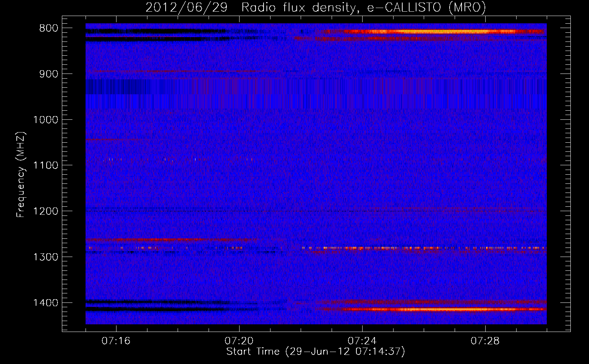The height and width of the screenshot is (364, 589).
Task: Select the '1400' frequency axis label
Action: (46, 303)
